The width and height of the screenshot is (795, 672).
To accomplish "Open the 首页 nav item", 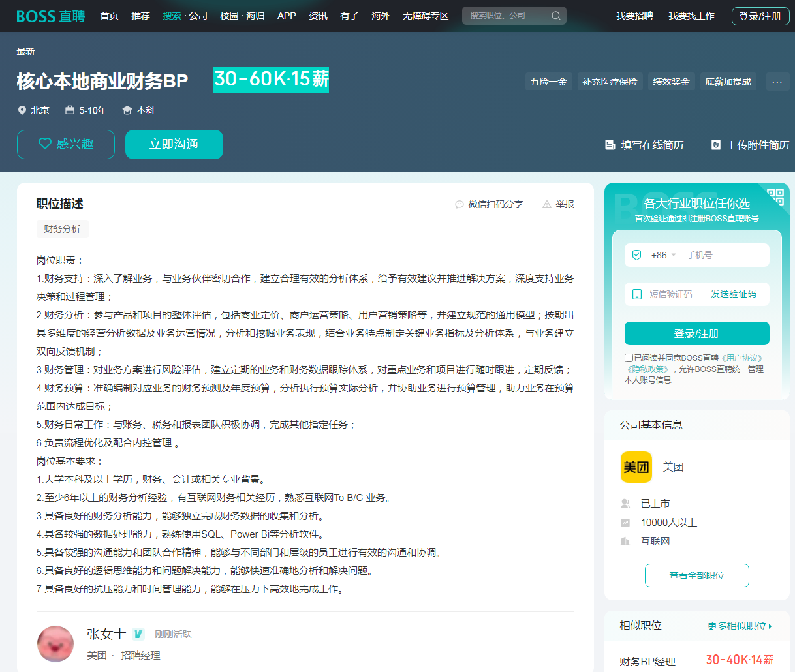I will pyautogui.click(x=110, y=16).
